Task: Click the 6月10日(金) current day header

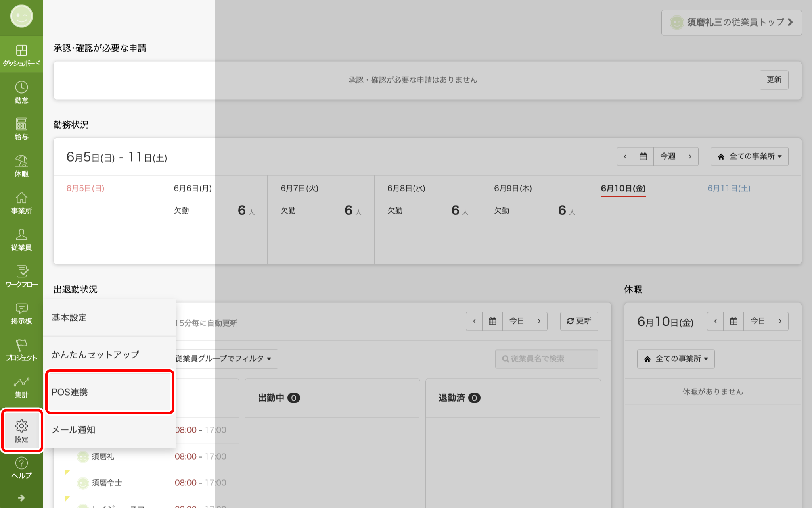Action: (623, 189)
